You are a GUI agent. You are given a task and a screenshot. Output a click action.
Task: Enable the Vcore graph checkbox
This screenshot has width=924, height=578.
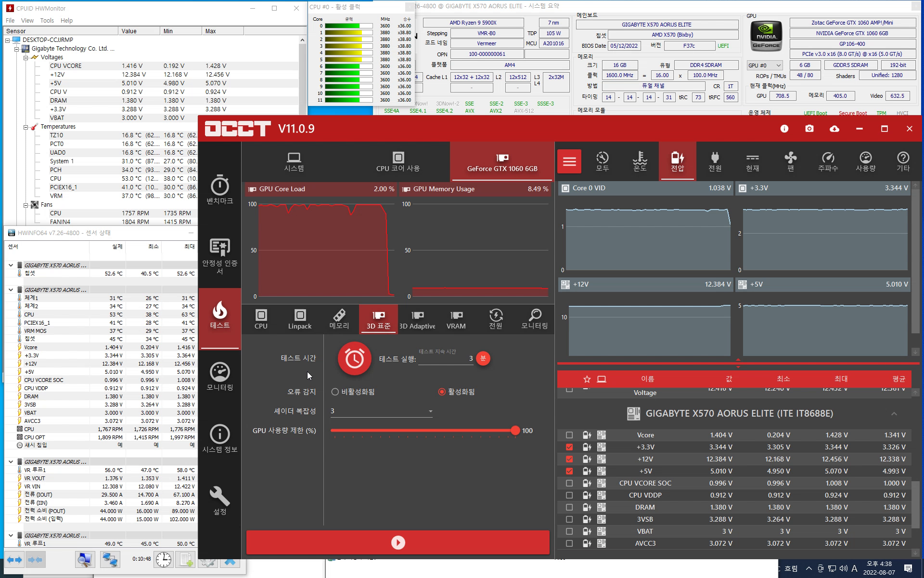[569, 435]
